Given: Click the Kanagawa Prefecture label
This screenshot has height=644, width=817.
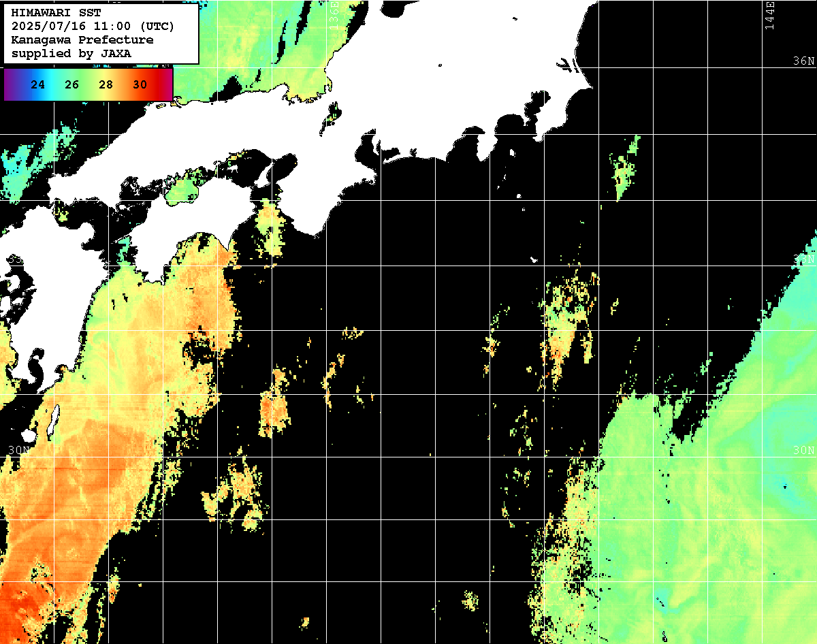Looking at the screenshot, I should click(82, 39).
